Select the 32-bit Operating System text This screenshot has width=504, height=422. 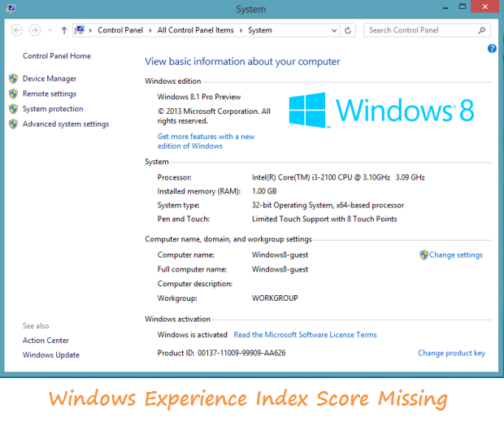328,205
